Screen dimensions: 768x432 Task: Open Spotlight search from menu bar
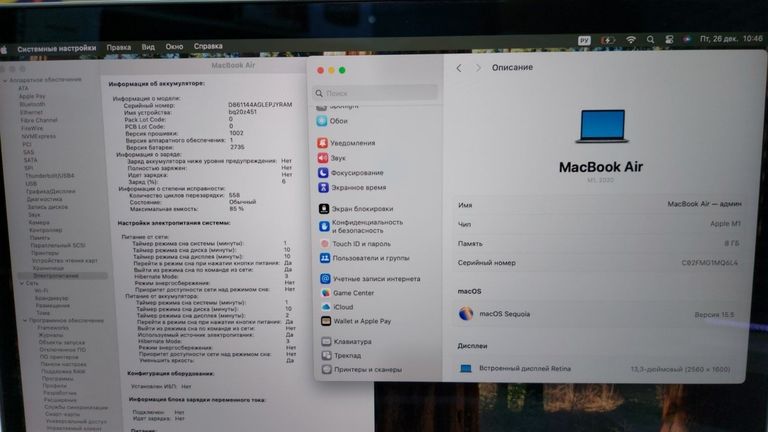650,40
